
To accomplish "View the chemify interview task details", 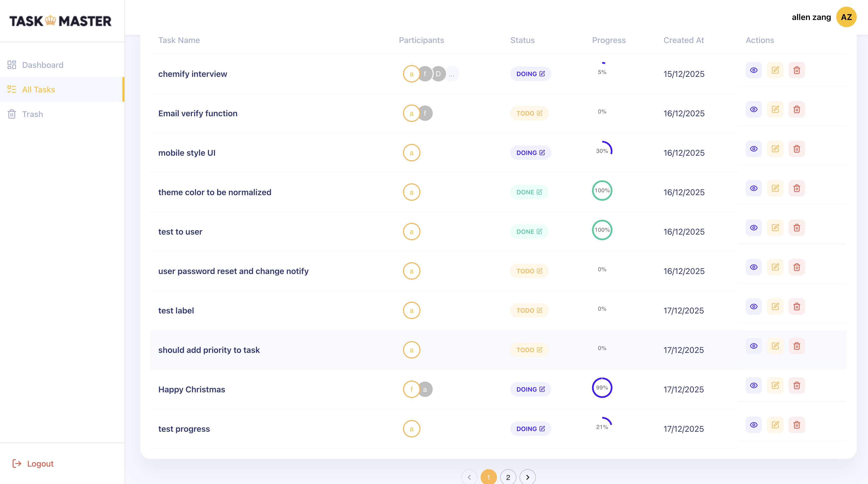I will 754,70.
